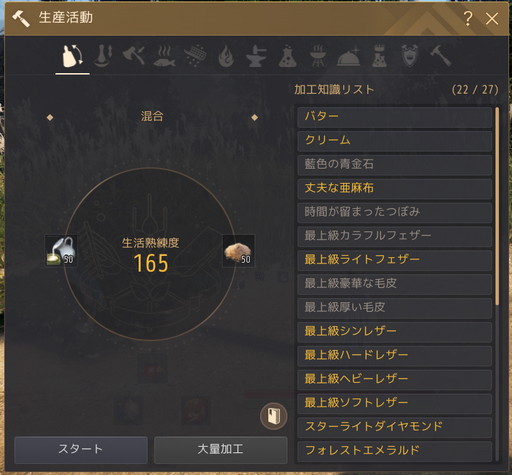Click the knowledge list scrollbar

pyautogui.click(x=497, y=206)
